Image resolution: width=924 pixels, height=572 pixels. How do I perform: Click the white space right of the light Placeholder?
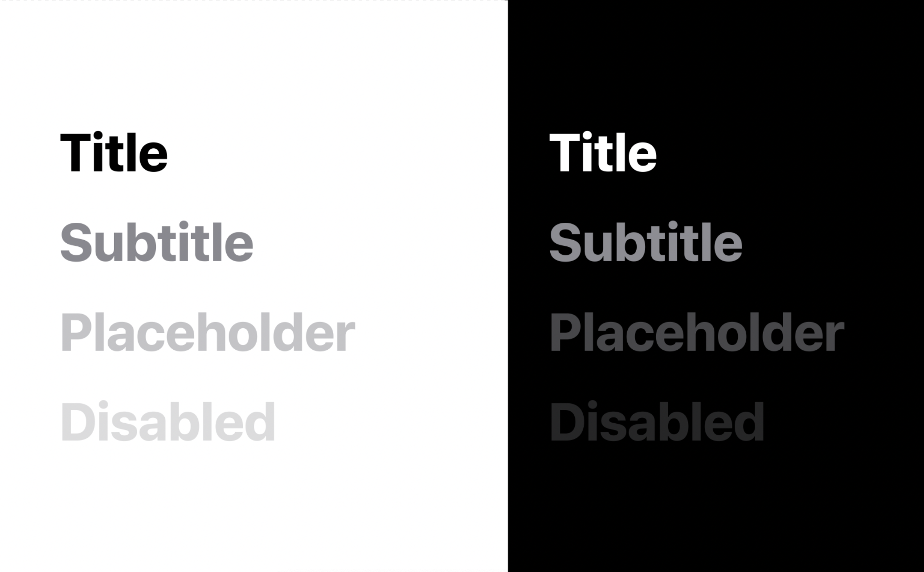click(428, 332)
